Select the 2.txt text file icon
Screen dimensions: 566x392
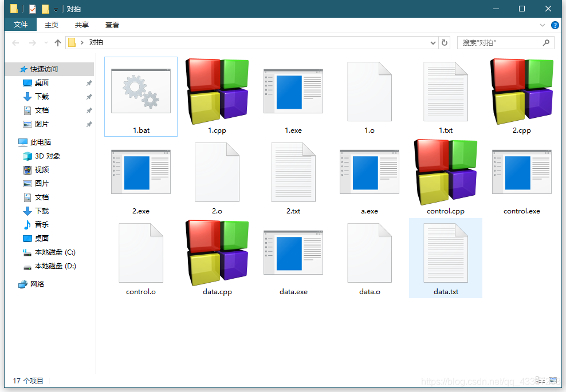(x=293, y=172)
